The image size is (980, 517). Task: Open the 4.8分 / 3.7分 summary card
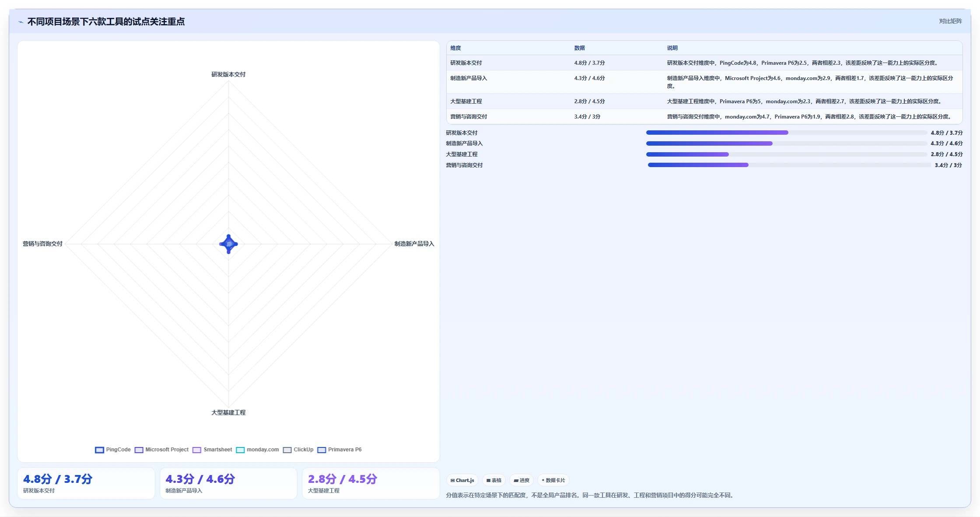pyautogui.click(x=86, y=483)
